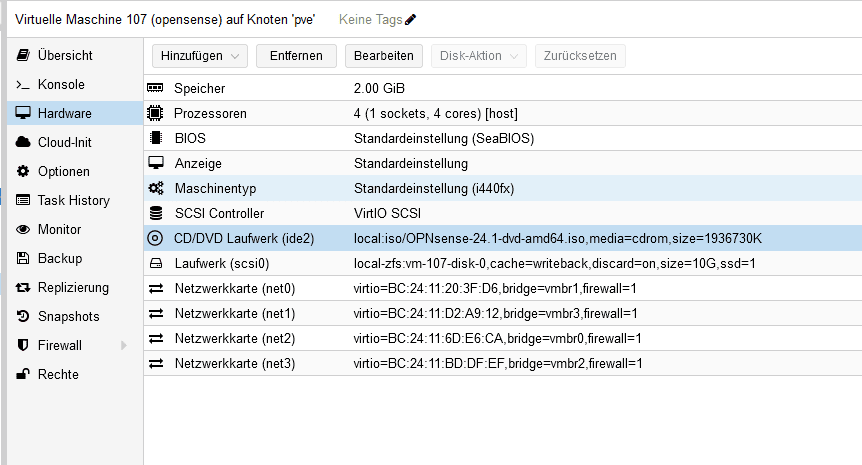The height and width of the screenshot is (465, 862).
Task: Click the Optionen gear icon
Action: pyautogui.click(x=23, y=172)
